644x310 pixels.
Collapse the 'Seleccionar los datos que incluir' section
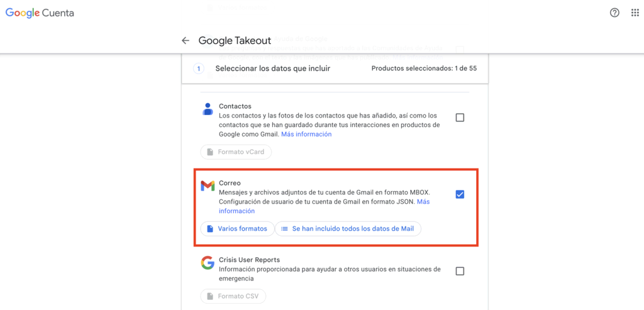pyautogui.click(x=272, y=69)
